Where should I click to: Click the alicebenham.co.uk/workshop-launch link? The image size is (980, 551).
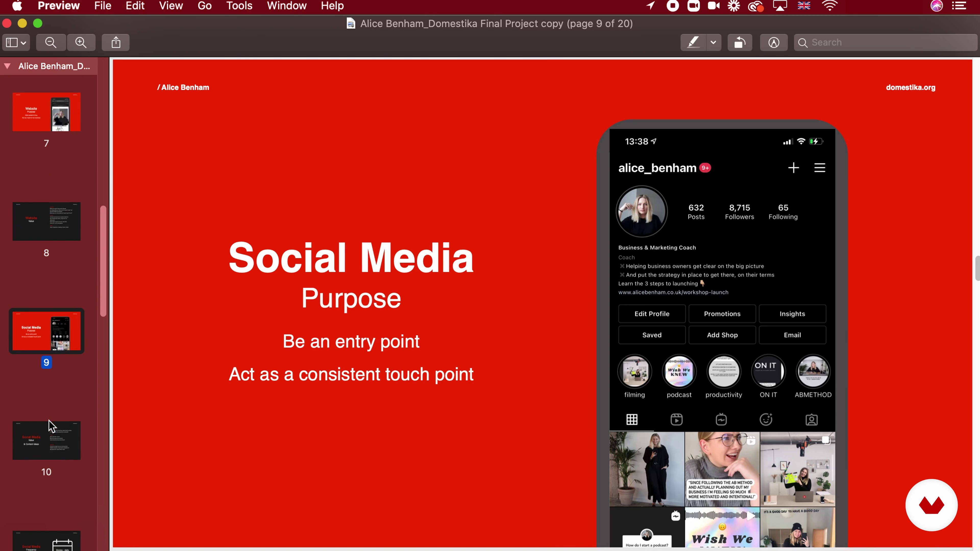point(673,292)
